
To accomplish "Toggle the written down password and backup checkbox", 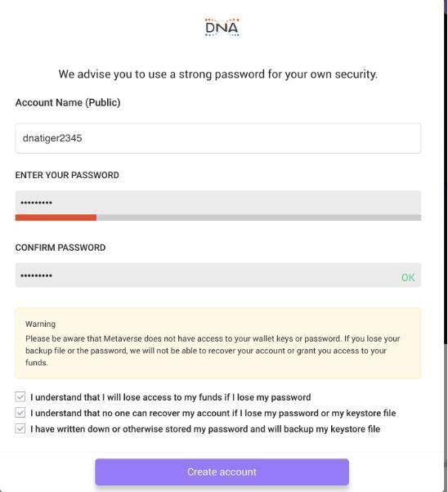I will click(x=20, y=428).
